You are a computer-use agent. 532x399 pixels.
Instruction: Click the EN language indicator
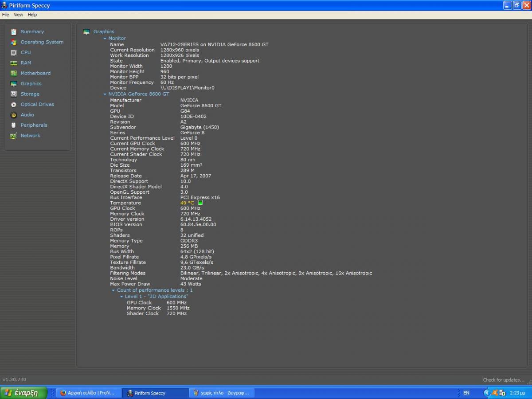[x=466, y=393]
